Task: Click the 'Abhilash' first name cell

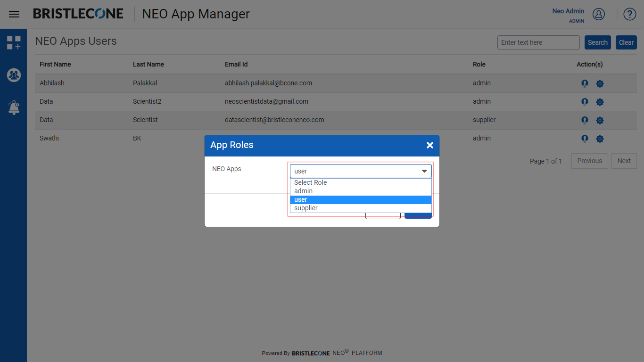Action: (x=52, y=83)
